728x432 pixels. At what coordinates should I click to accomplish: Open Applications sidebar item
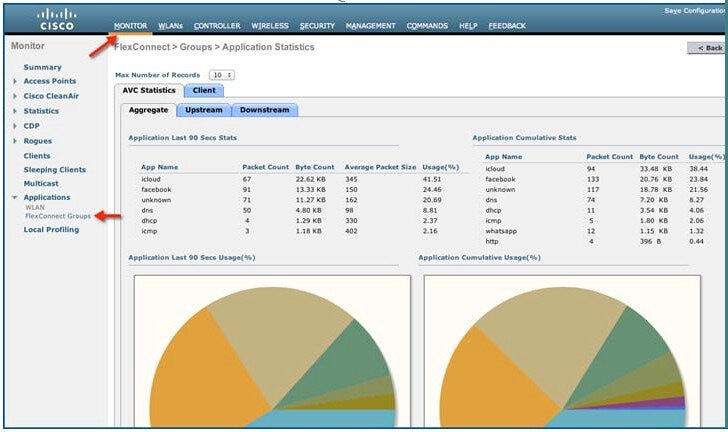pyautogui.click(x=47, y=197)
